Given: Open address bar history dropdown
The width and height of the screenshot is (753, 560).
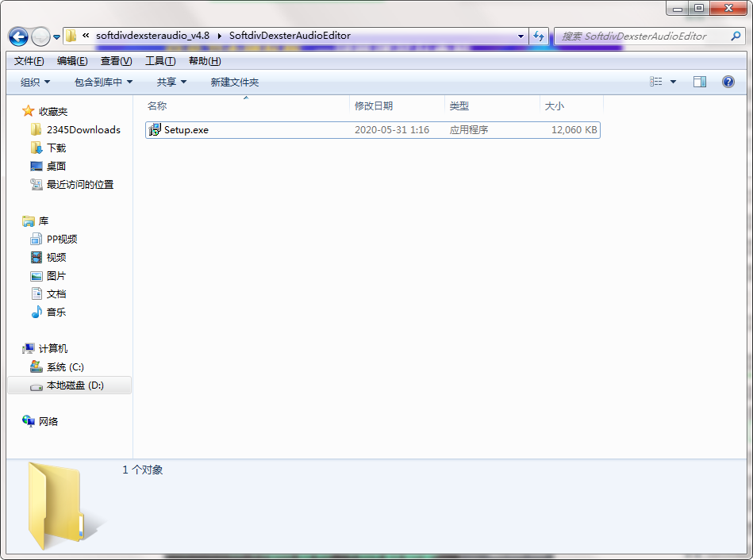Looking at the screenshot, I should click(x=521, y=36).
